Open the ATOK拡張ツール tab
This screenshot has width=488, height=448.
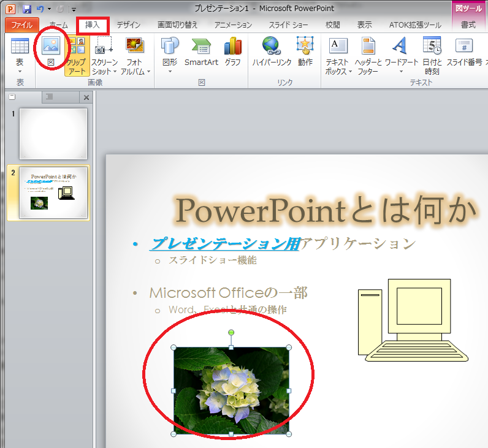click(x=415, y=25)
